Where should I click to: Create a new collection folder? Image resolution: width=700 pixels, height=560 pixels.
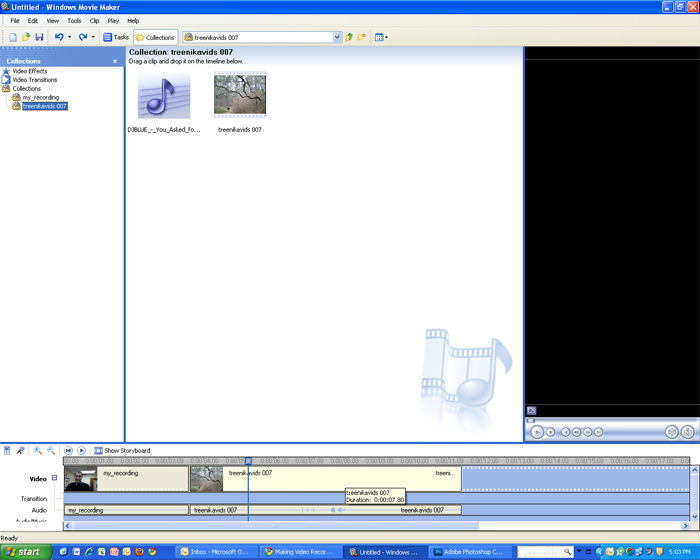pyautogui.click(x=362, y=38)
